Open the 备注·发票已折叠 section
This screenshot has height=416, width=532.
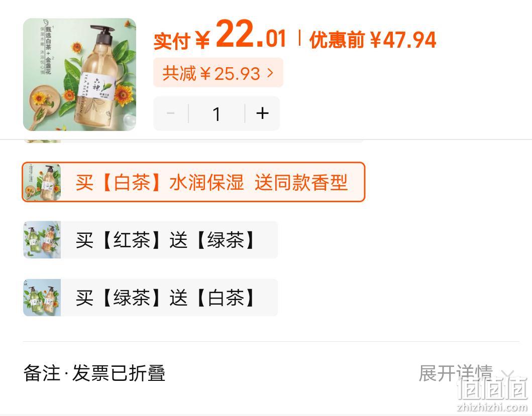point(94,373)
